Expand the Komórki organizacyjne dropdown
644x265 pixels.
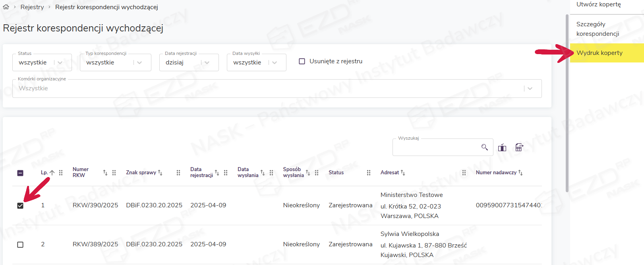click(530, 88)
